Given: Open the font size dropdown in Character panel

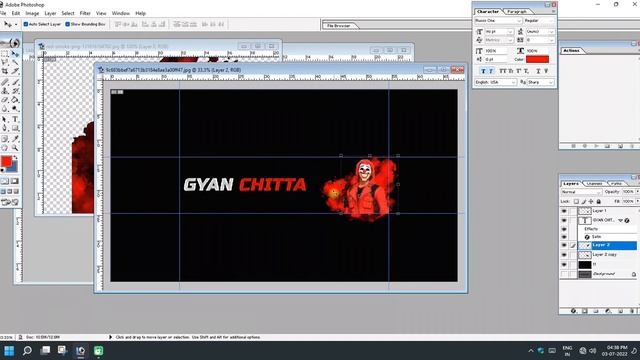Looking at the screenshot, I should click(x=510, y=31).
